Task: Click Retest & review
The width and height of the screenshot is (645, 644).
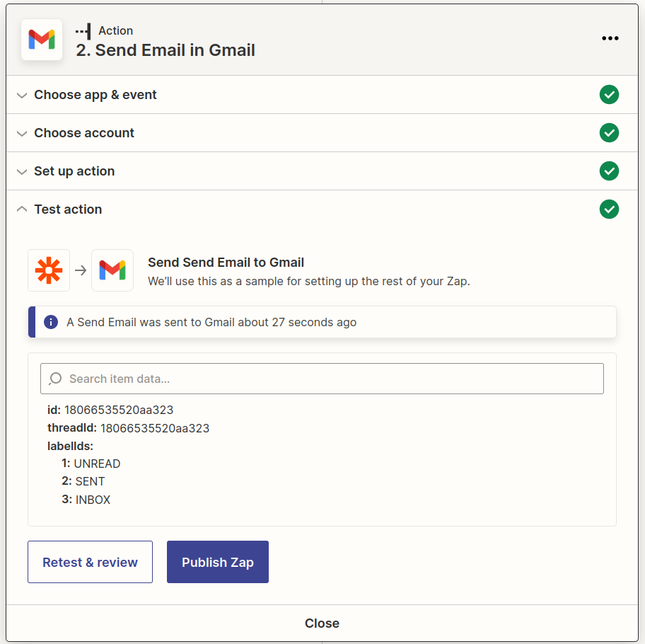Action: 90,562
